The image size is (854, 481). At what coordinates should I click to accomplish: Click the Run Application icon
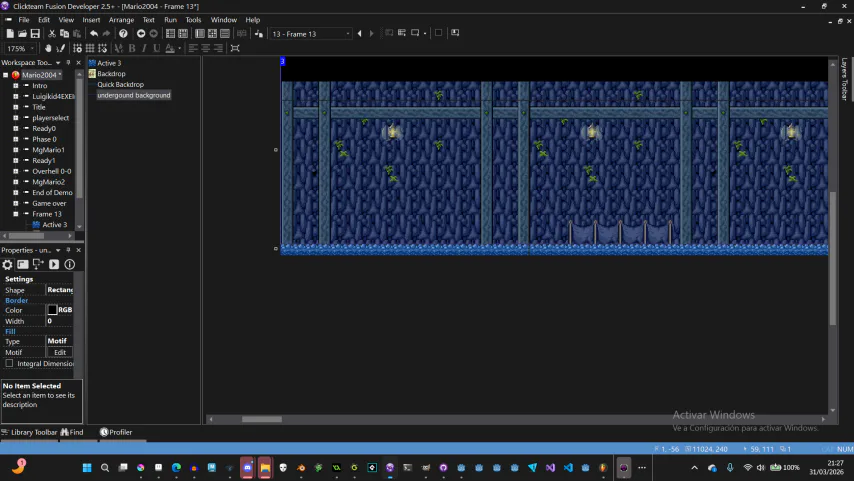(402, 33)
